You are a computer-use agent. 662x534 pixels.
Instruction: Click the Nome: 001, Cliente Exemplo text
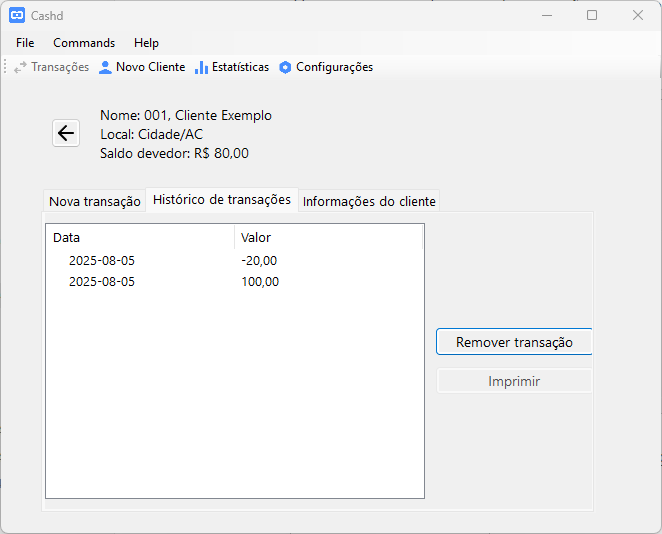click(186, 116)
